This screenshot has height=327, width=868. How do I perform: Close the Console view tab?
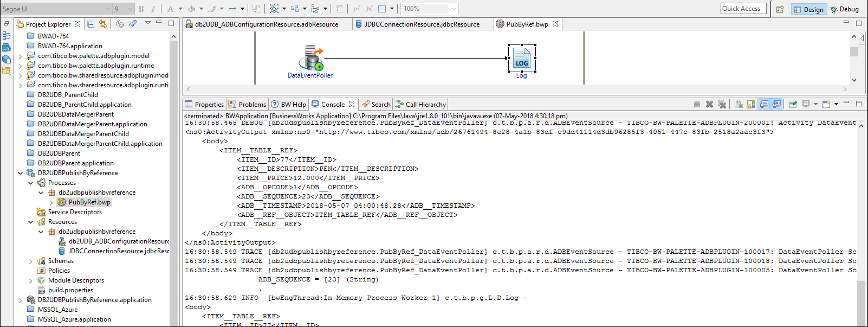[x=352, y=105]
